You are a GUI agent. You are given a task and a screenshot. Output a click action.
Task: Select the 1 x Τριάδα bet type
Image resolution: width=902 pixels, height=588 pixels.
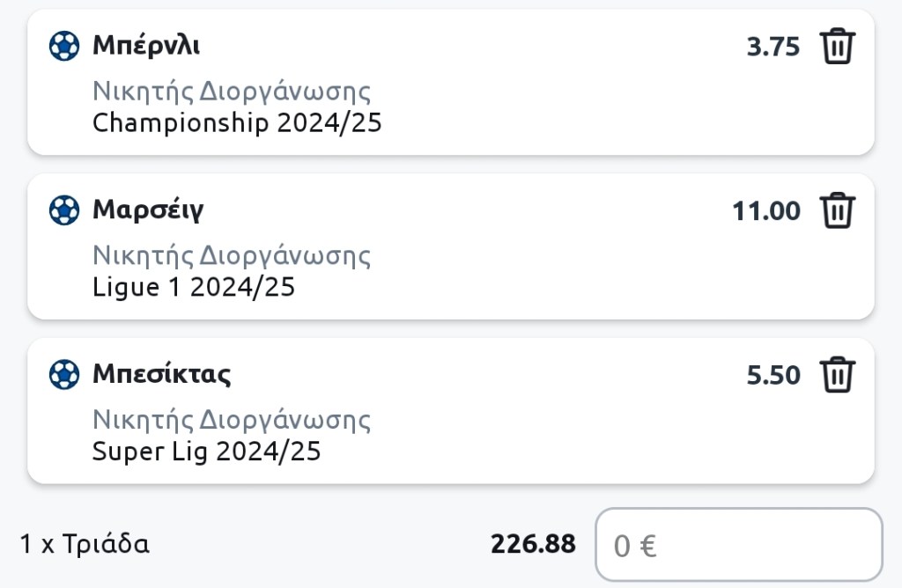85,544
